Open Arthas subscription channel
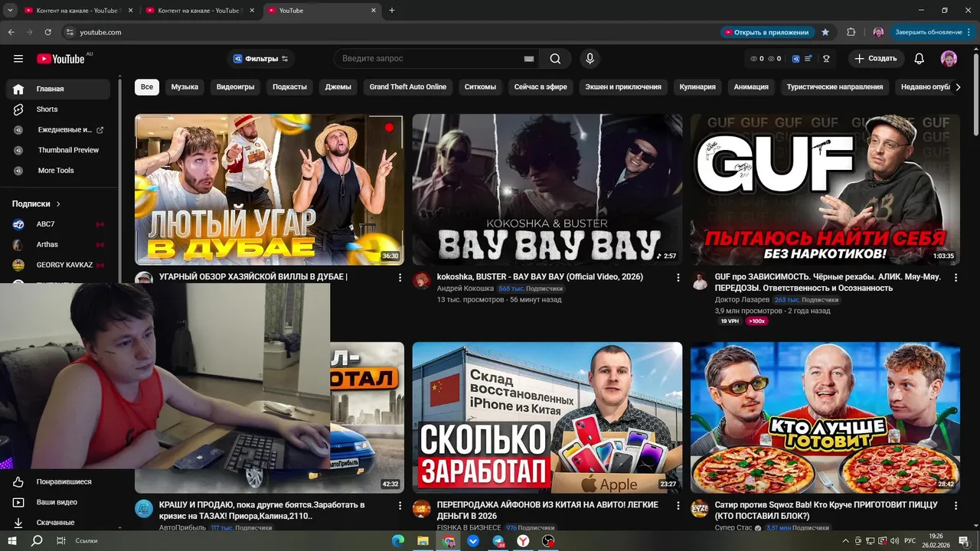The width and height of the screenshot is (980, 551). coord(58,245)
